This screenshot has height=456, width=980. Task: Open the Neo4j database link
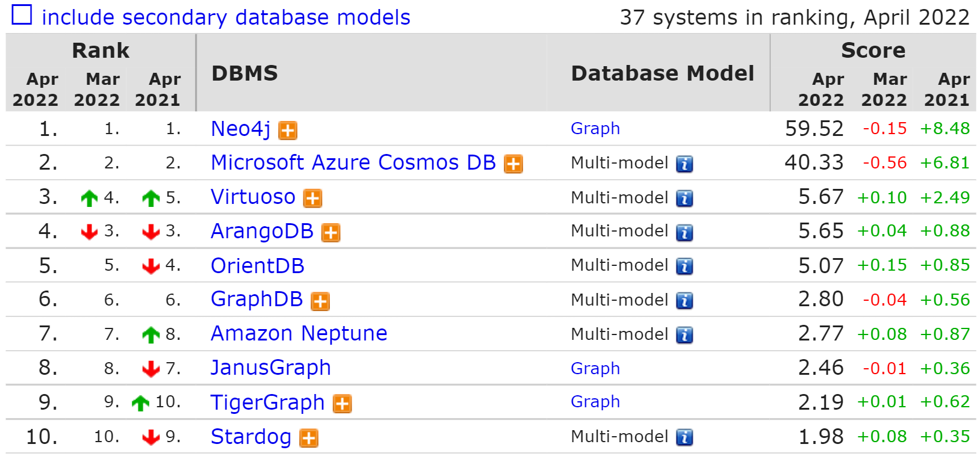[240, 129]
